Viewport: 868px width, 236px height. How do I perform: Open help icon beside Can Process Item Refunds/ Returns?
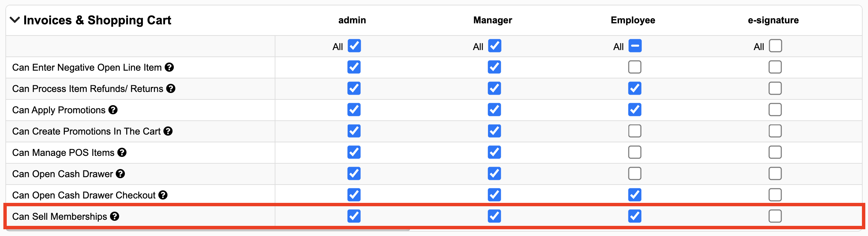click(x=171, y=89)
